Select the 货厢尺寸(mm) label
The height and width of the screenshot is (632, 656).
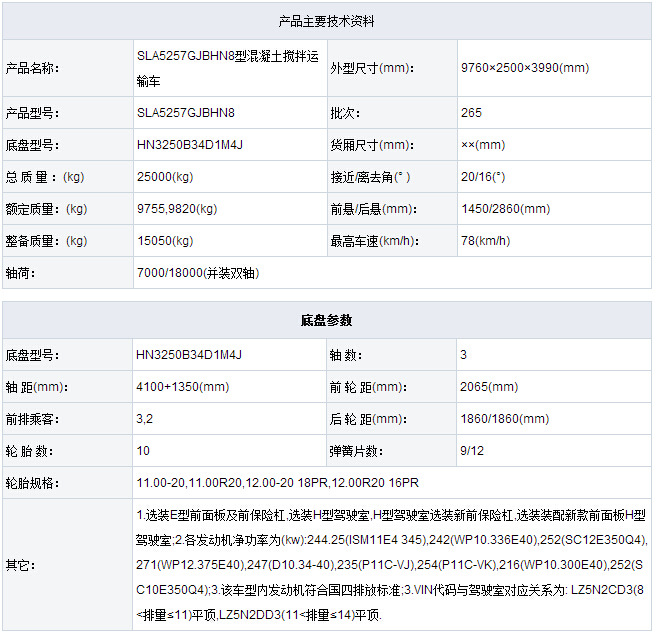372,145
